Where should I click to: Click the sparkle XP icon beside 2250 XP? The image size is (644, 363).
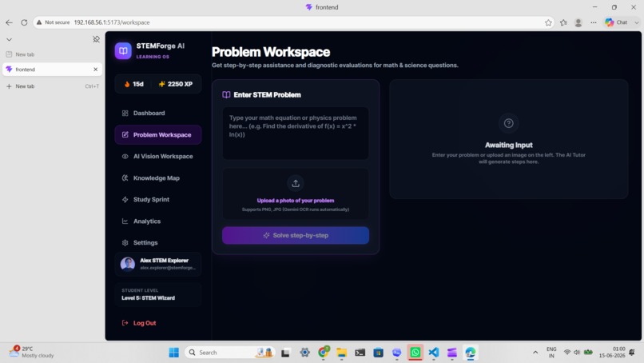(x=162, y=84)
